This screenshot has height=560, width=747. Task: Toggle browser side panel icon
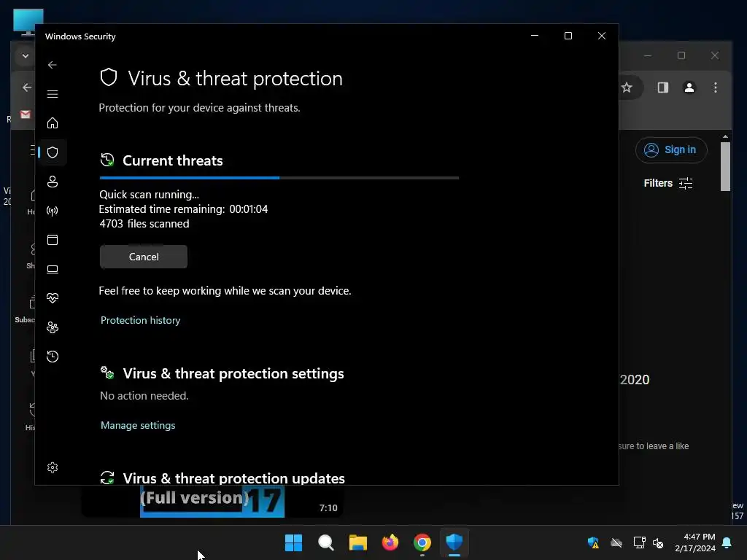[x=662, y=87]
